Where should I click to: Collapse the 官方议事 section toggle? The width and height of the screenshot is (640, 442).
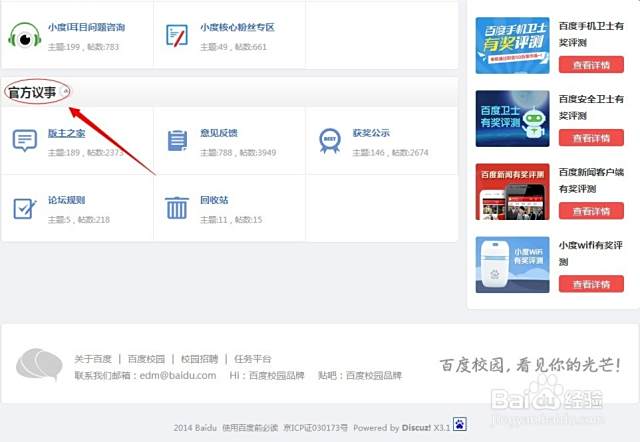tap(64, 91)
